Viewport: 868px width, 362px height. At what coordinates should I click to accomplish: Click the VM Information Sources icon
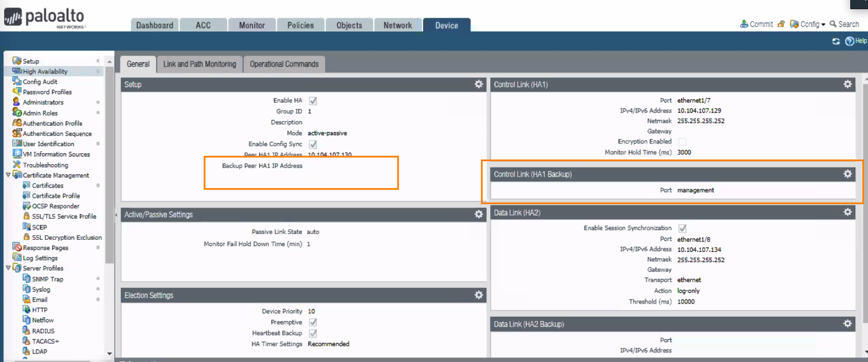(17, 154)
